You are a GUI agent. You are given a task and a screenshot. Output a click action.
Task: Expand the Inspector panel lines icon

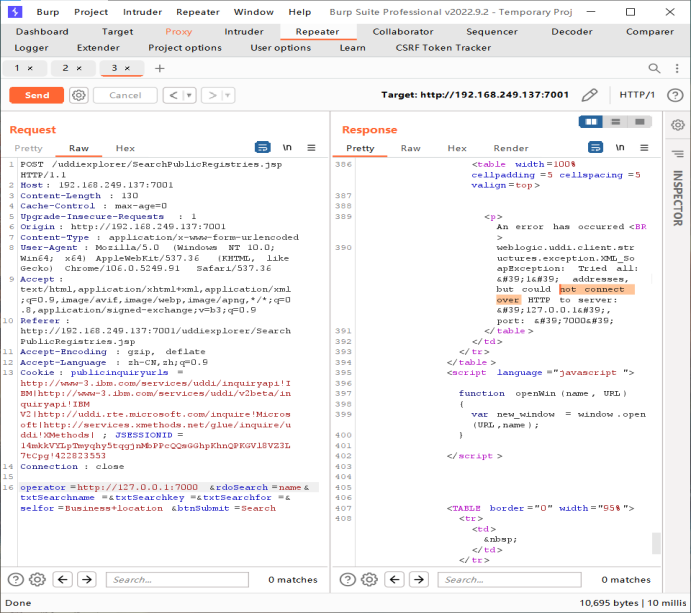coord(677,154)
